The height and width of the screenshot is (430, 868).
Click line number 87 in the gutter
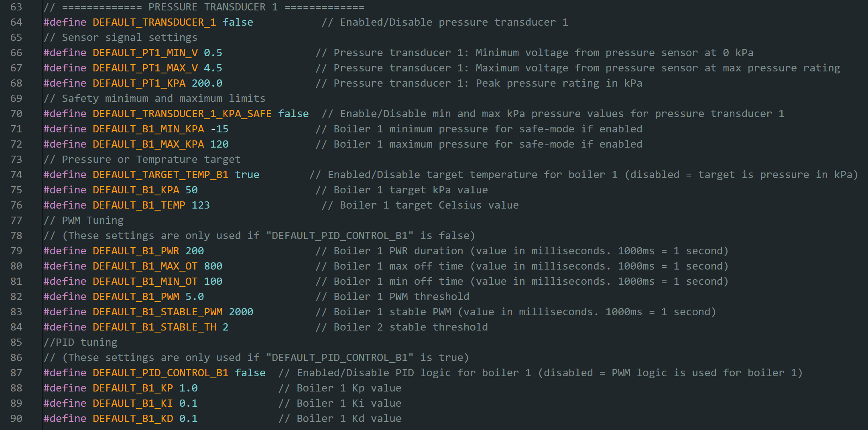(16, 373)
